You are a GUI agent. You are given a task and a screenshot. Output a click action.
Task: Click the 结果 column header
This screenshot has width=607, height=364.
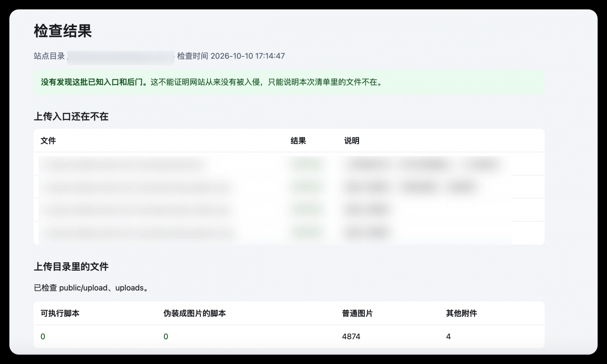pos(298,141)
